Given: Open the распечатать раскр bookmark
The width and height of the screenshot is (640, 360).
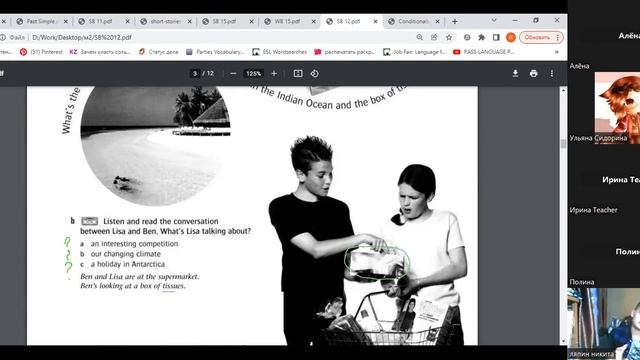Looking at the screenshot, I should (x=345, y=52).
